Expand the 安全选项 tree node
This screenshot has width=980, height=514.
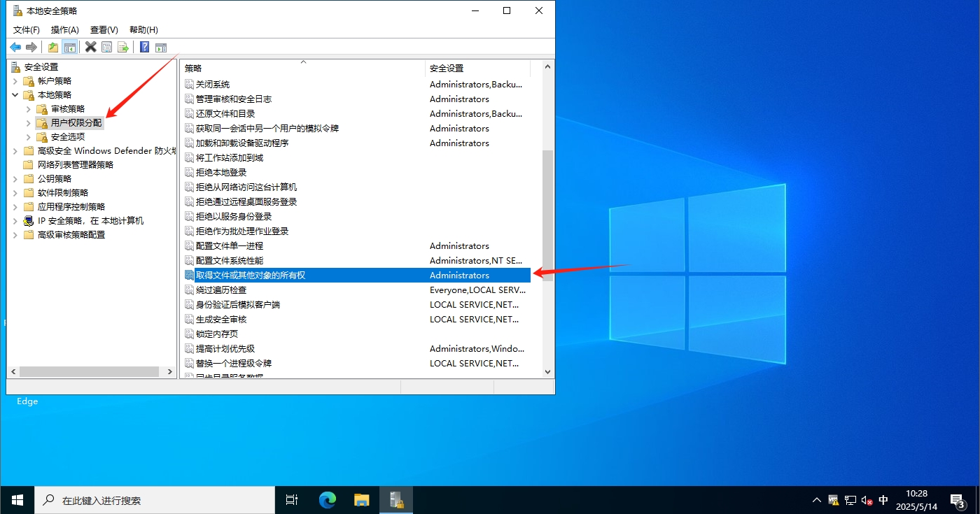[29, 137]
